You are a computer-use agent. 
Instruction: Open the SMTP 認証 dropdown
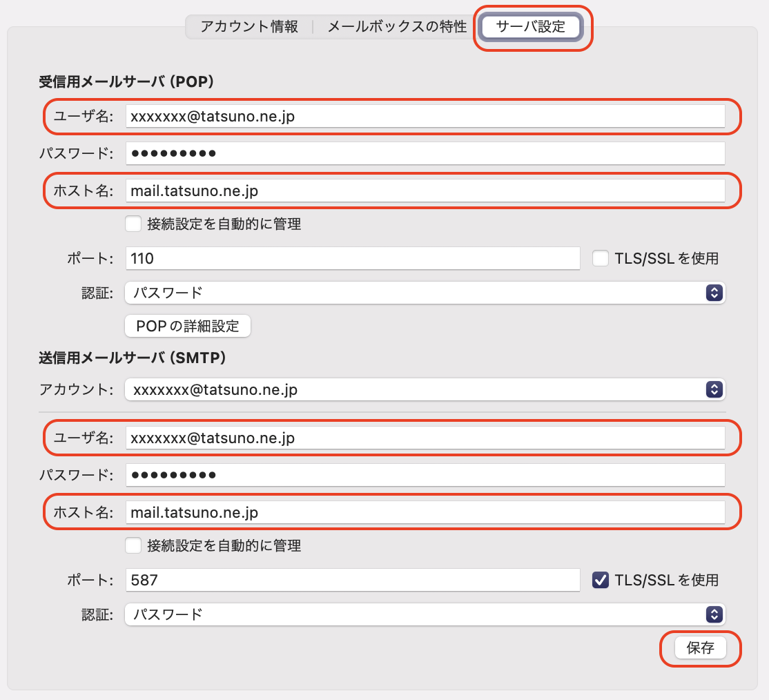425,614
